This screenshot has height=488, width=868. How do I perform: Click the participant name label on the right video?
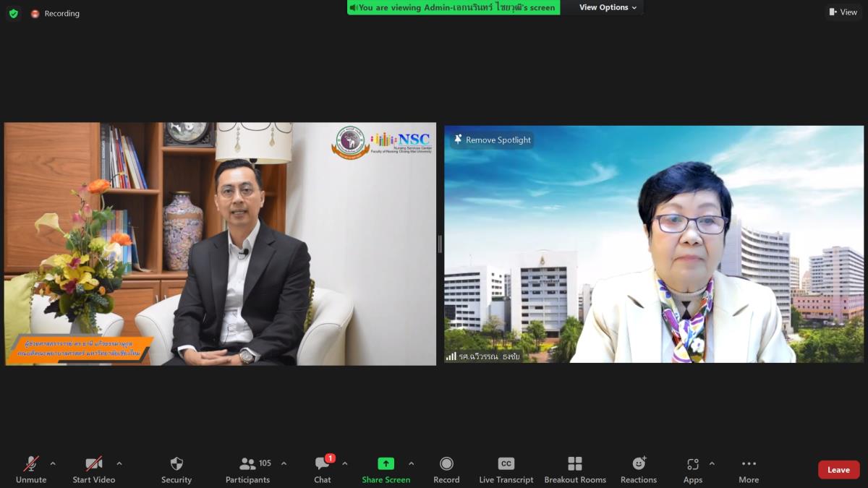tap(490, 356)
